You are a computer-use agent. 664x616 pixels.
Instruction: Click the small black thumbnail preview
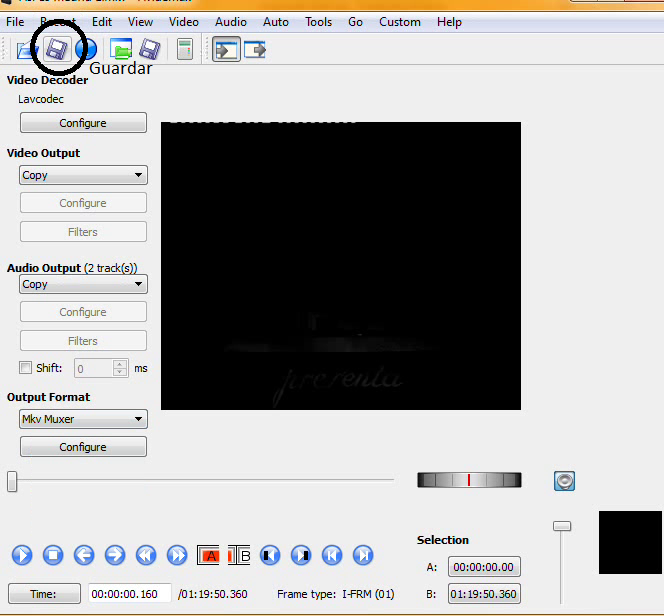630,542
